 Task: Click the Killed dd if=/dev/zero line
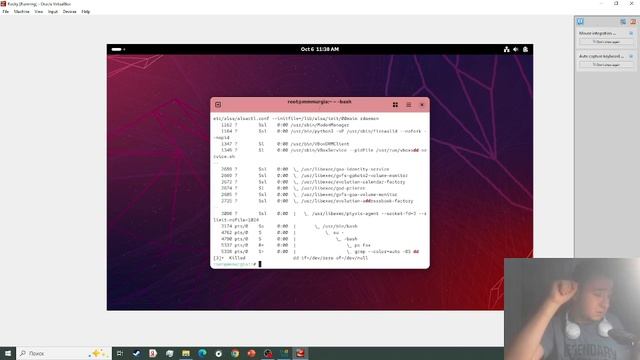290,258
